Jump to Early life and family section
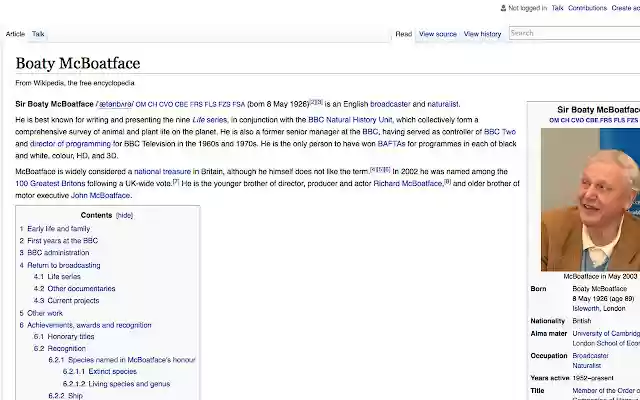Viewport: 640px width, 400px height. (x=58, y=229)
